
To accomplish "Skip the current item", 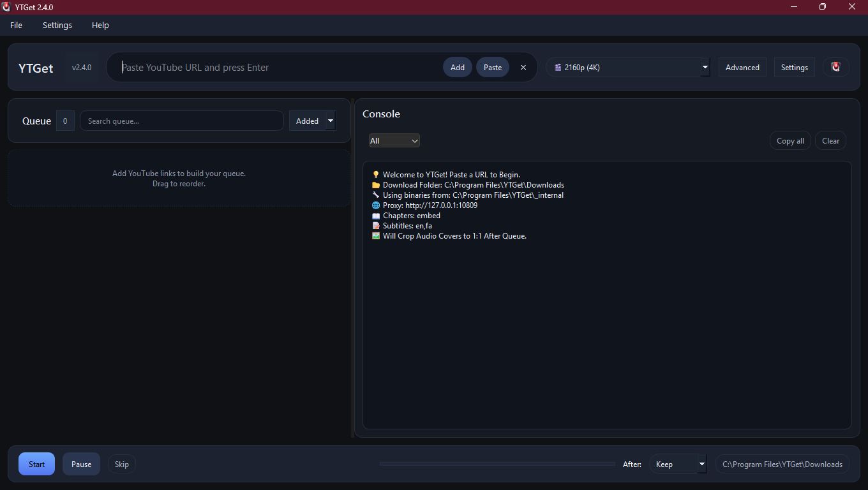I will click(x=121, y=464).
